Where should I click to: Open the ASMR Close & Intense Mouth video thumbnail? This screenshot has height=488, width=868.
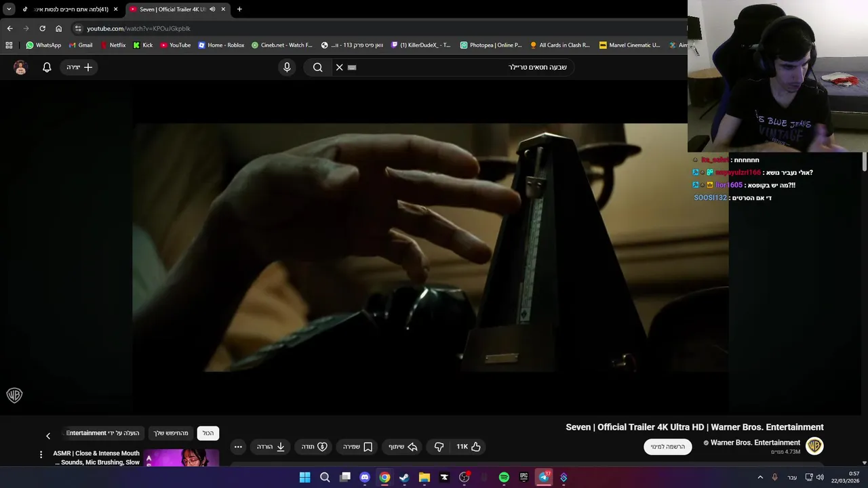click(x=181, y=457)
